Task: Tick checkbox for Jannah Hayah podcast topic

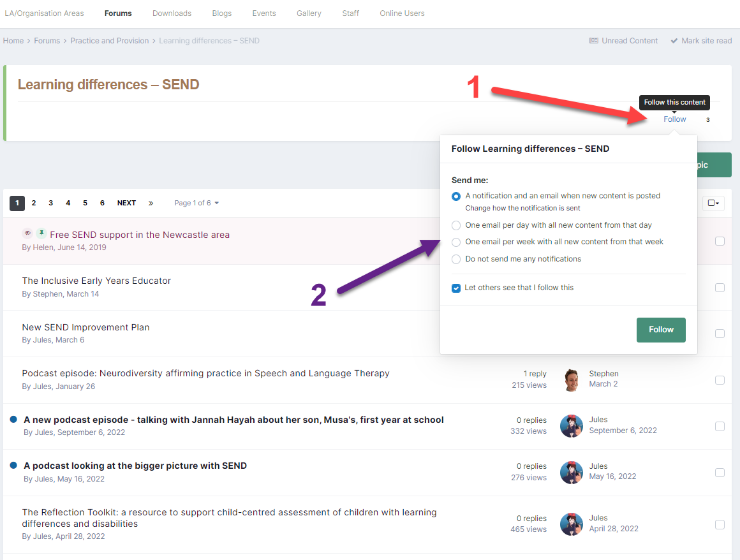Action: (x=720, y=426)
